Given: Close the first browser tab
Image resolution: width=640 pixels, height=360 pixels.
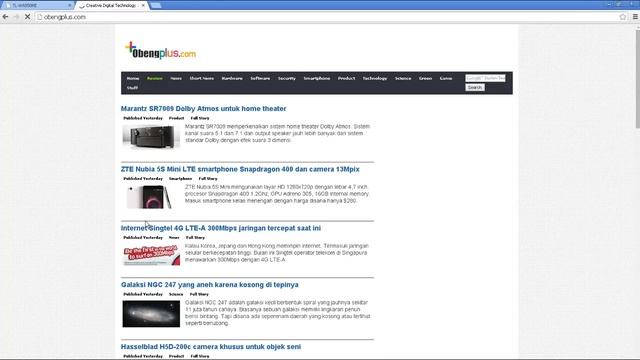Looking at the screenshot, I should click(69, 5).
